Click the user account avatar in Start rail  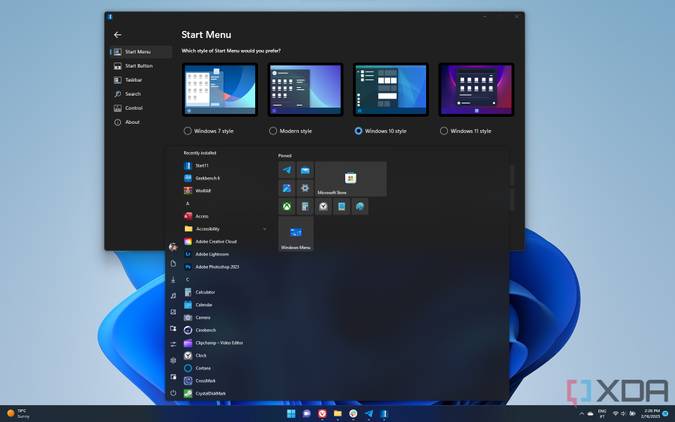pyautogui.click(x=173, y=247)
